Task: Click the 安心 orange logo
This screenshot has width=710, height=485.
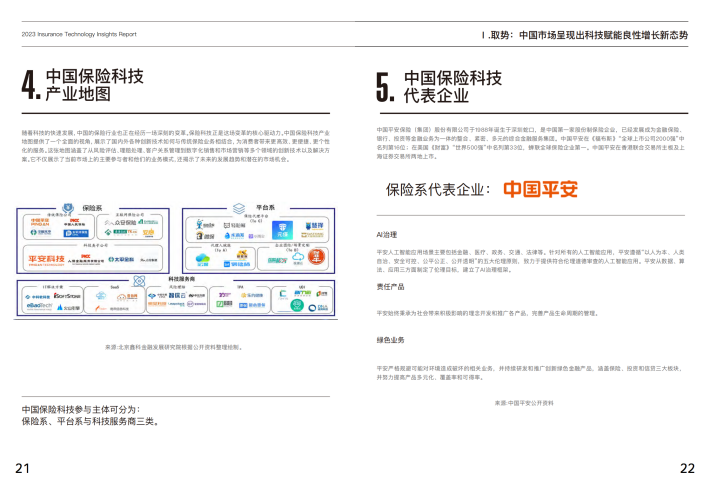Action: [149, 233]
